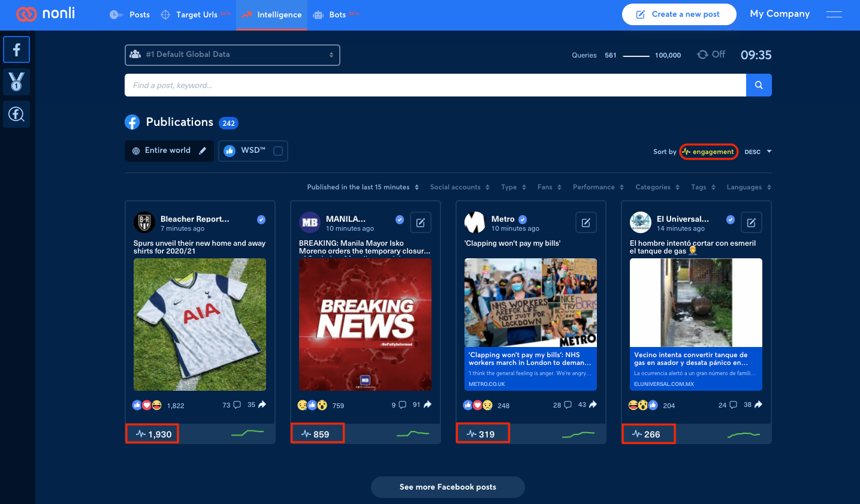Viewport: 860px width, 504px height.
Task: Click the search magnifier button
Action: point(759,85)
